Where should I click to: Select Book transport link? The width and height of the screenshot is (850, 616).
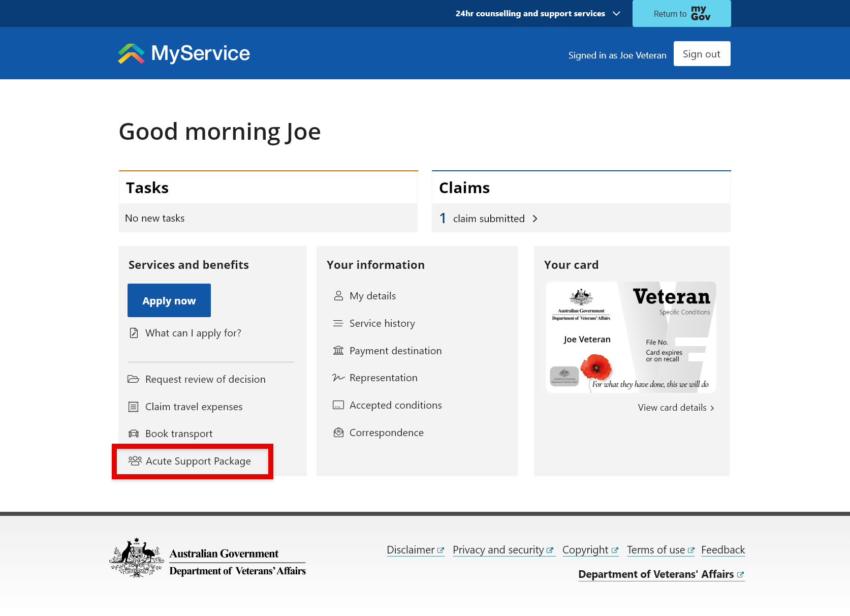click(x=179, y=434)
